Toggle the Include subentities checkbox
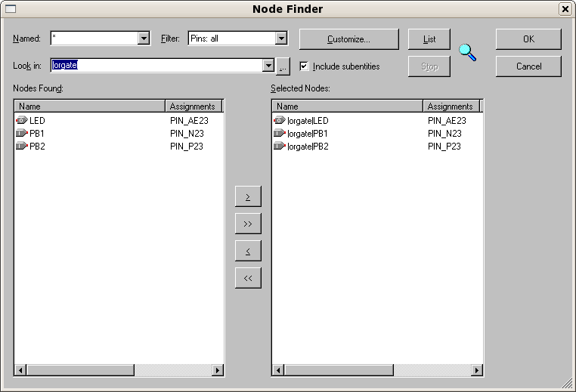Viewport: 576px width, 392px height. pyautogui.click(x=304, y=66)
